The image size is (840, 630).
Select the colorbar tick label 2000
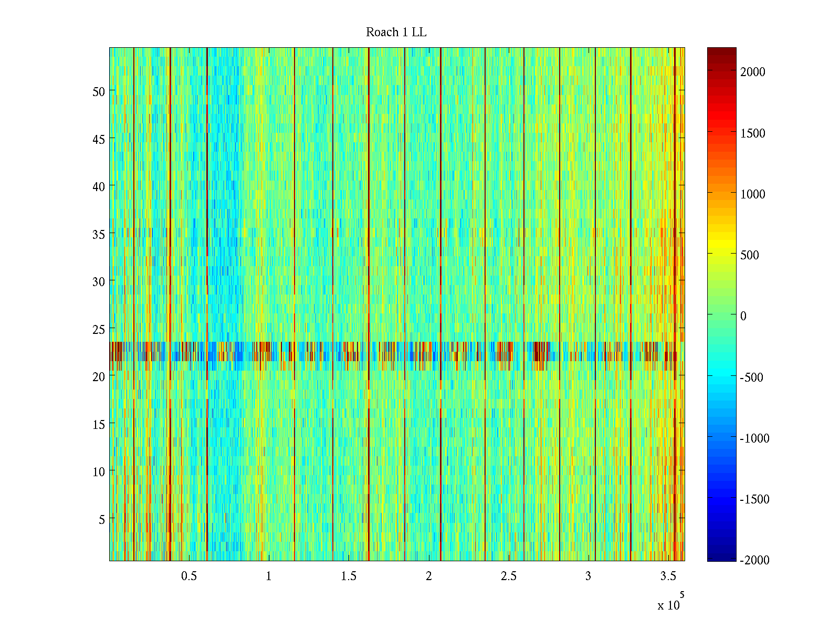click(752, 72)
